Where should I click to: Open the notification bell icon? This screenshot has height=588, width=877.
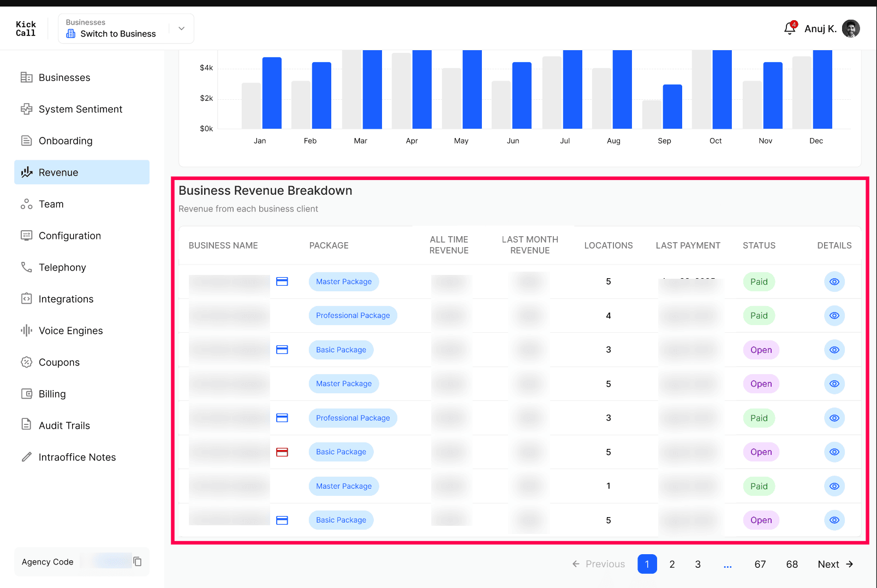pyautogui.click(x=790, y=28)
